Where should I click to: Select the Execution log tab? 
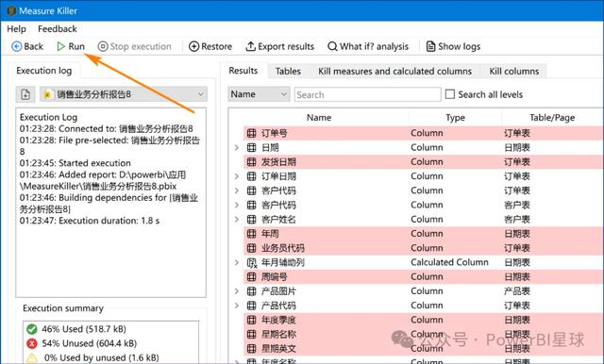coord(44,71)
